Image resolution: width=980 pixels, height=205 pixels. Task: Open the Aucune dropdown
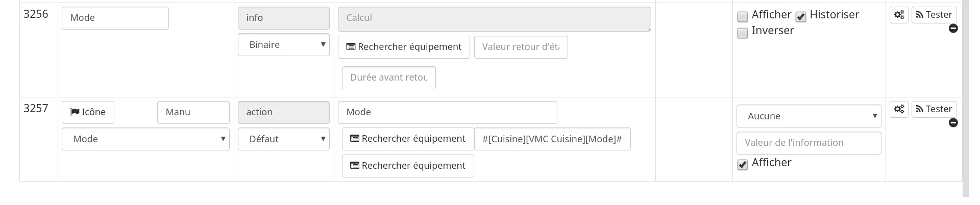pyautogui.click(x=808, y=116)
